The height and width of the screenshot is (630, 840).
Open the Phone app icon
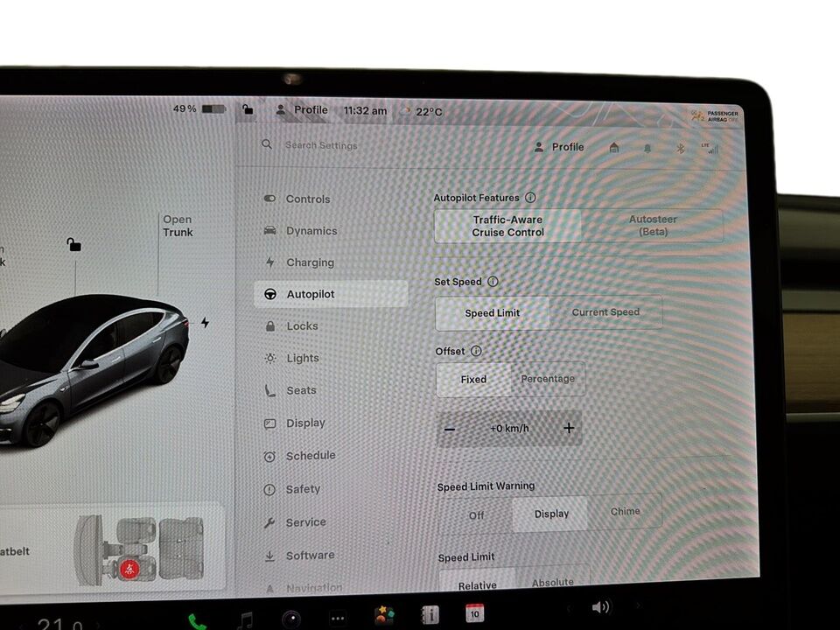point(197,621)
